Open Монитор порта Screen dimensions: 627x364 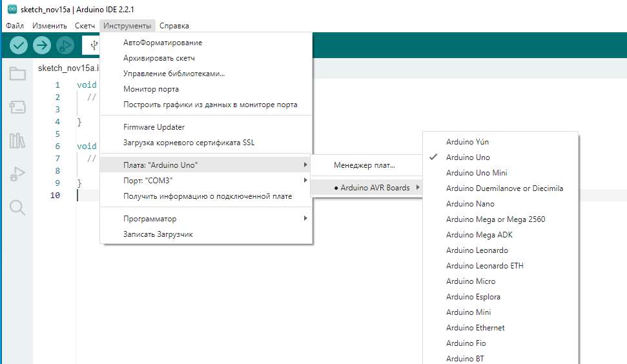tap(206, 89)
